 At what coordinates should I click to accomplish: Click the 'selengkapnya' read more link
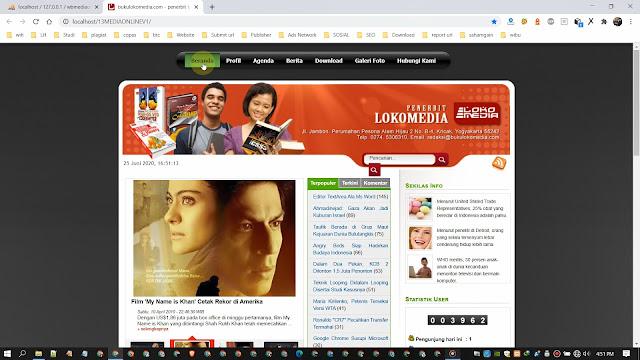click(153, 329)
